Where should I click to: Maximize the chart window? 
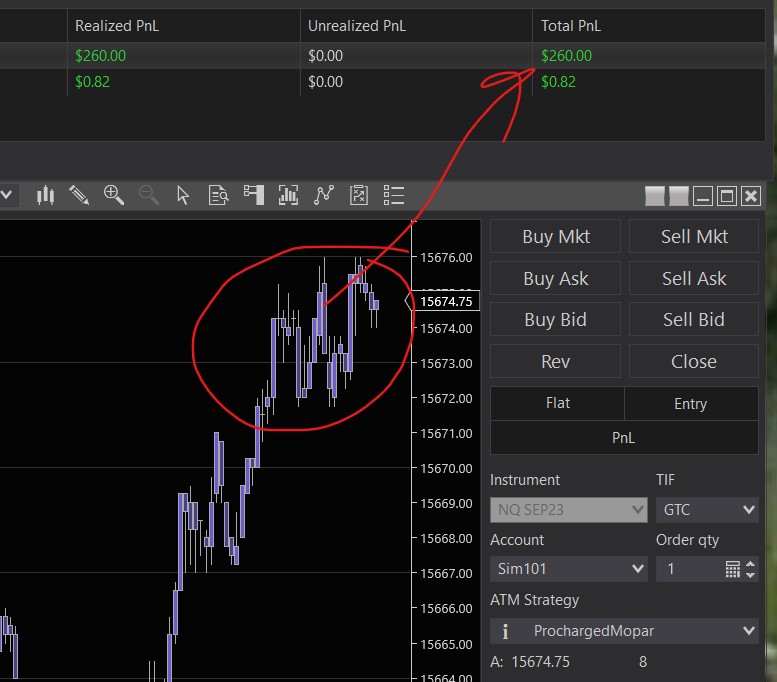coord(727,196)
